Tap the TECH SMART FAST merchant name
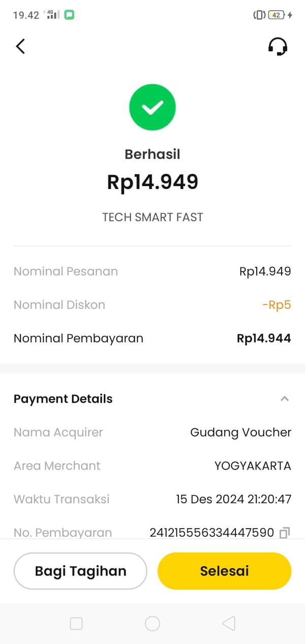 [152, 217]
